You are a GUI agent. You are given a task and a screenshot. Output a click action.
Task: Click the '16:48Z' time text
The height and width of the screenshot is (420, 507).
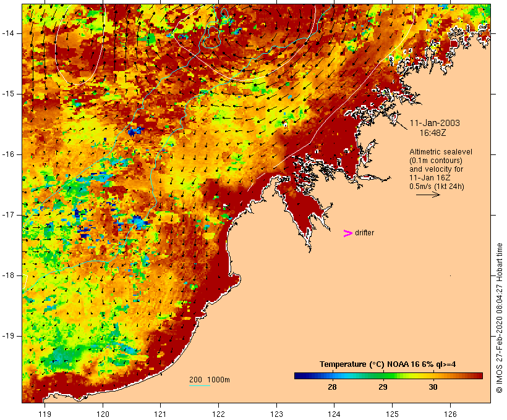pos(433,133)
